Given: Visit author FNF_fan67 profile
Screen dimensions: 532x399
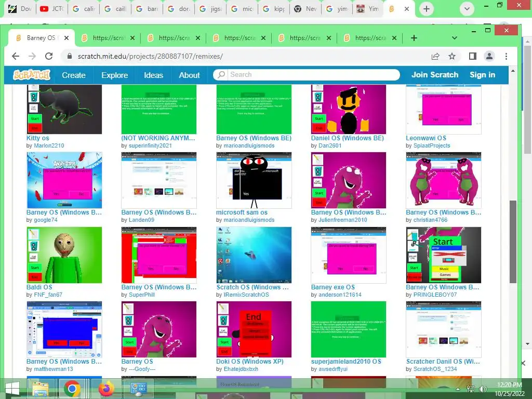Looking at the screenshot, I should [x=48, y=295].
